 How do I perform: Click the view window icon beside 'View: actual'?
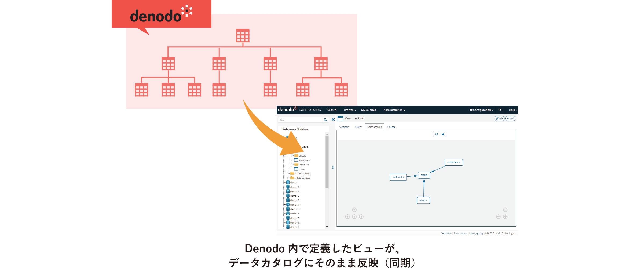click(341, 118)
